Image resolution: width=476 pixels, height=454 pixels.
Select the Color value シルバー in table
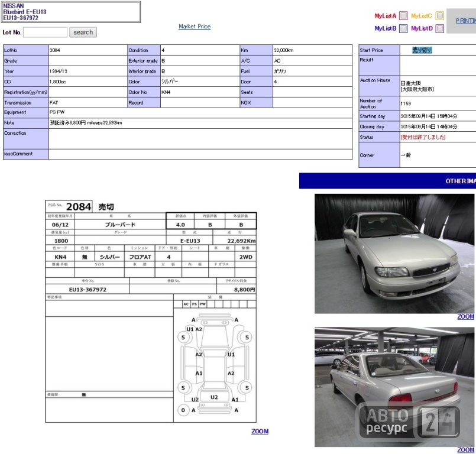(x=170, y=82)
